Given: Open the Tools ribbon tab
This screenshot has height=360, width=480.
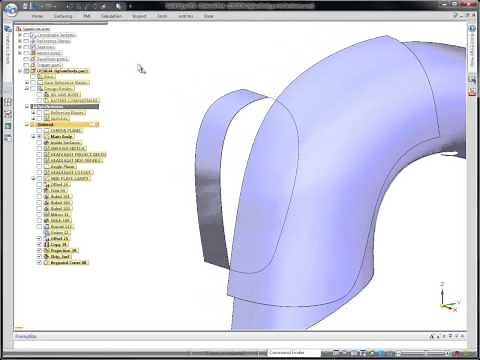Looking at the screenshot, I should pos(162,16).
